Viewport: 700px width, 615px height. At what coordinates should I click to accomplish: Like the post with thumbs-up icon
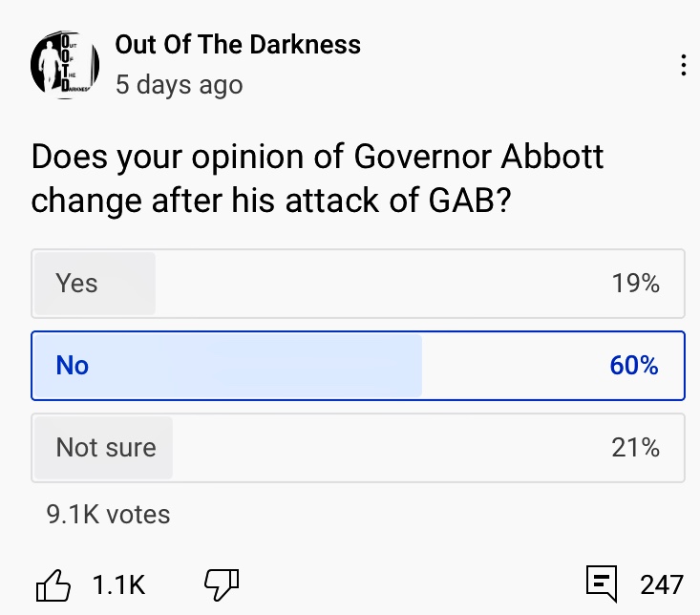(x=53, y=583)
